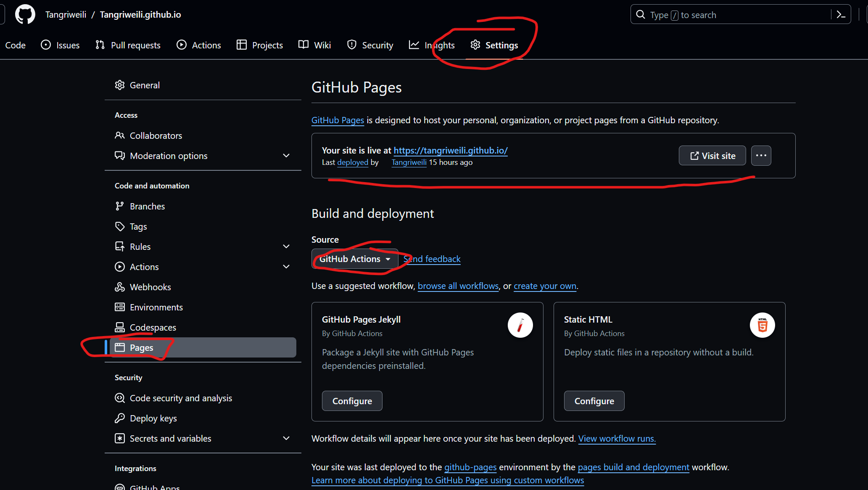868x490 pixels.
Task: Click the HTML5 Static HTML logo
Action: (x=762, y=325)
